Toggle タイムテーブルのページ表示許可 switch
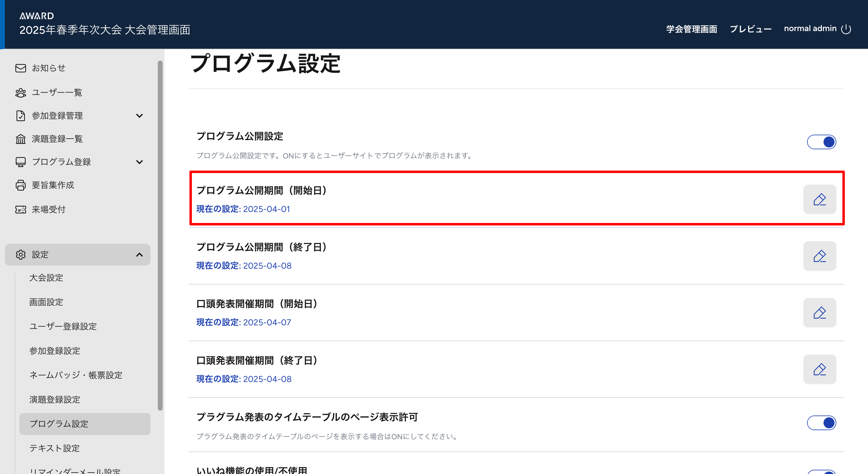Screen dimensions: 868x474 pyautogui.click(x=821, y=423)
